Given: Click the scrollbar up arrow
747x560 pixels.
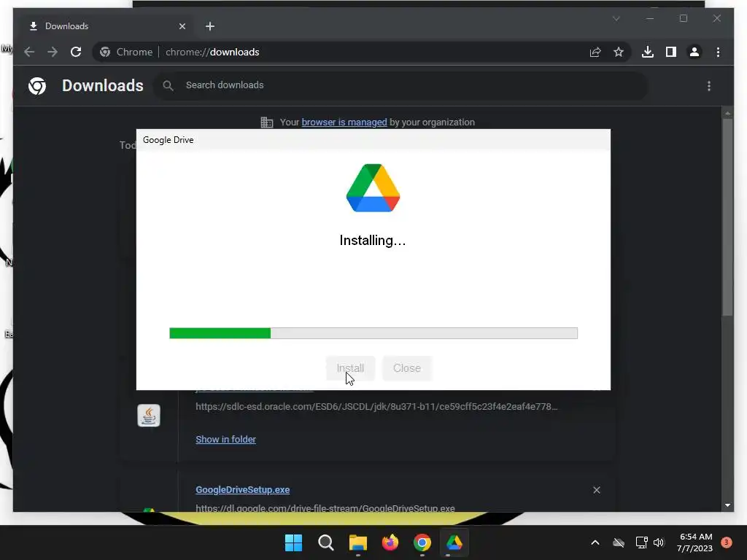Looking at the screenshot, I should pyautogui.click(x=727, y=113).
